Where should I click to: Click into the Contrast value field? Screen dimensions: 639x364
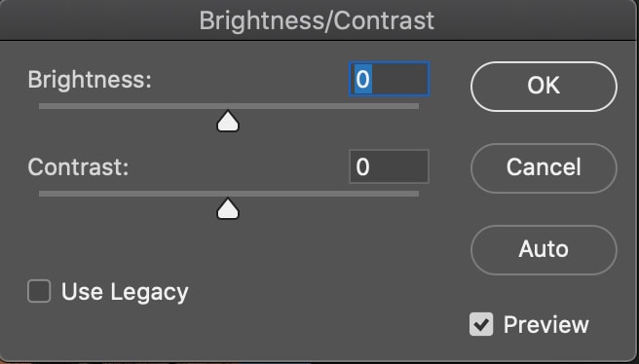(x=390, y=166)
